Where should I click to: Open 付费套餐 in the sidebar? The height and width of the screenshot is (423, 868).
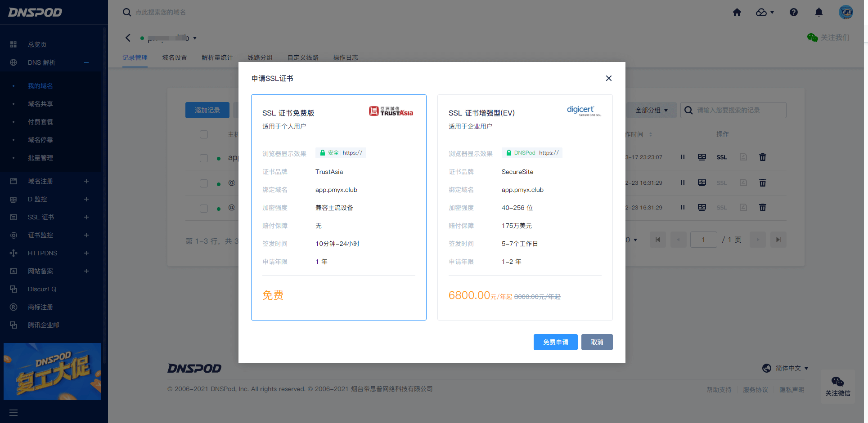[x=40, y=122]
